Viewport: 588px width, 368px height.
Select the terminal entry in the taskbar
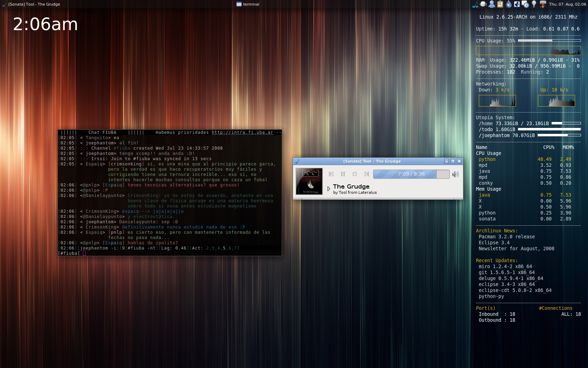pos(248,4)
